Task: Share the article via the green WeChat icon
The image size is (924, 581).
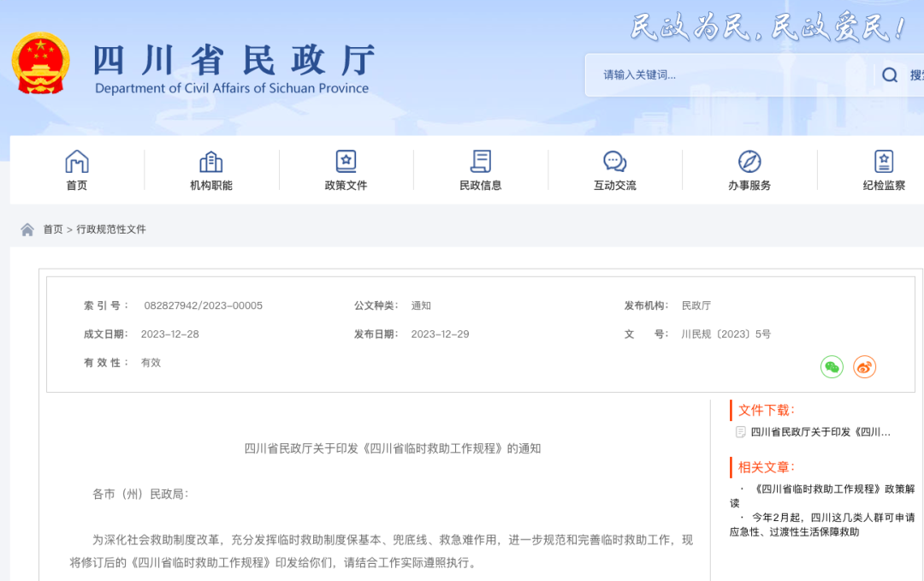Action: (831, 366)
